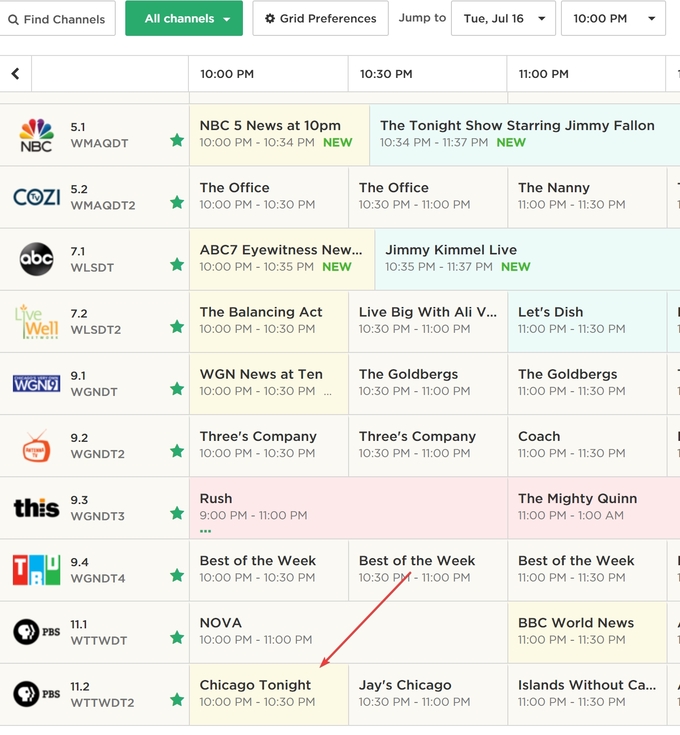Open BBC World News listing
This screenshot has width=680, height=735.
point(587,632)
